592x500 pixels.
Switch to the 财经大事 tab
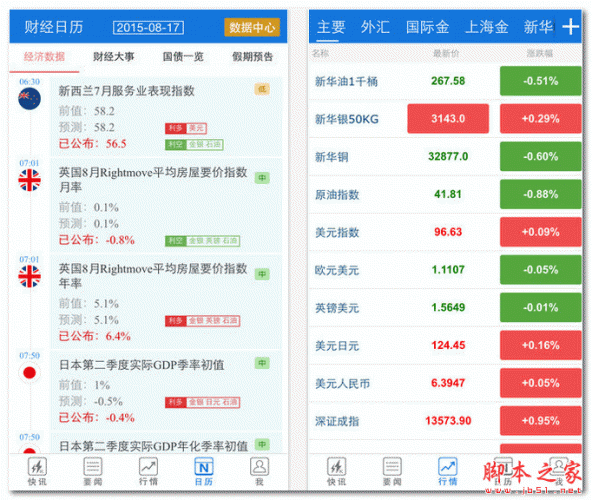(114, 57)
